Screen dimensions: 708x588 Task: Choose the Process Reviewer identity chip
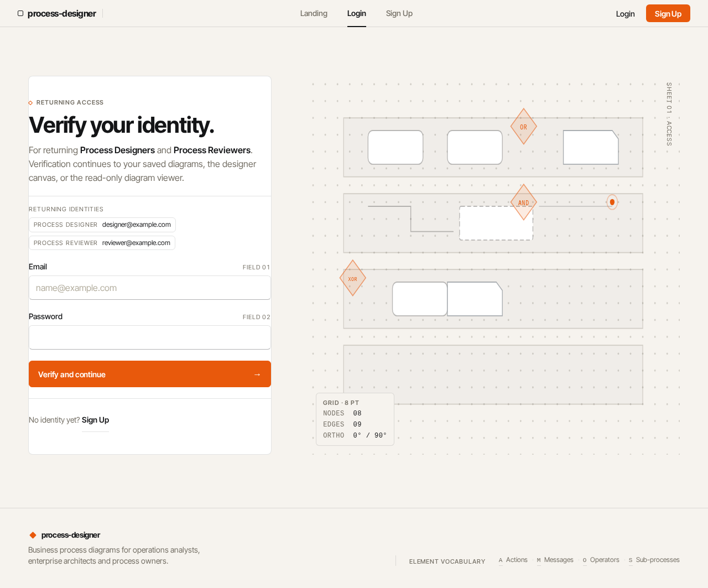coord(102,243)
